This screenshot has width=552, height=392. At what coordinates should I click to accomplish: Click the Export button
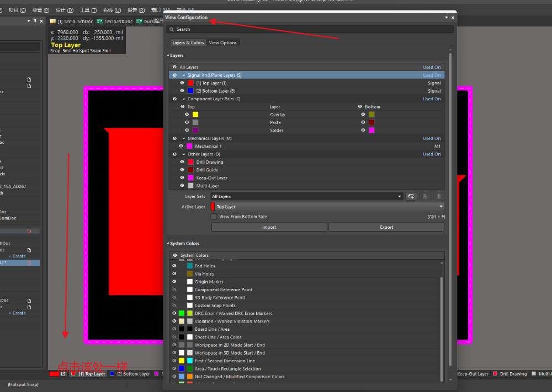[x=386, y=227]
